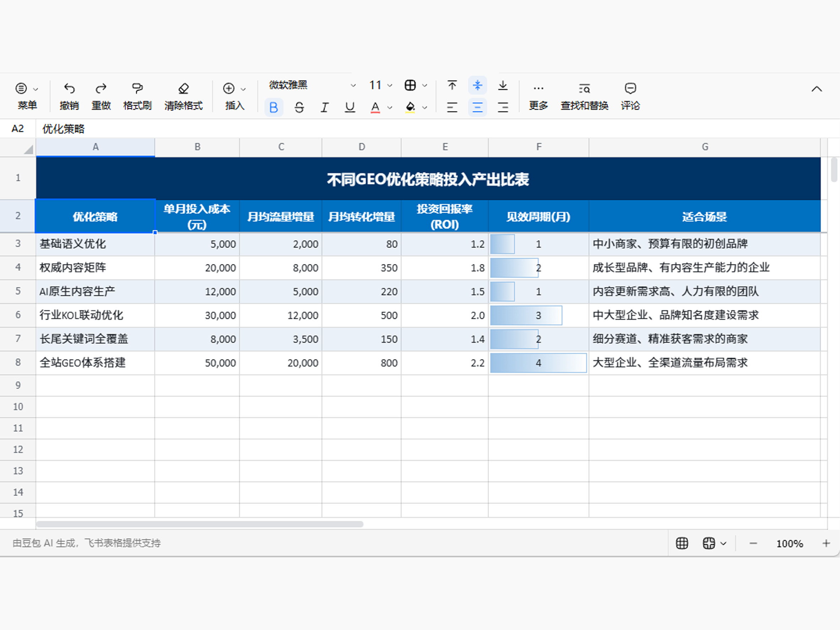This screenshot has height=630, width=840.
Task: Click the 投资回报率(ROI) header cell
Action: tap(445, 216)
